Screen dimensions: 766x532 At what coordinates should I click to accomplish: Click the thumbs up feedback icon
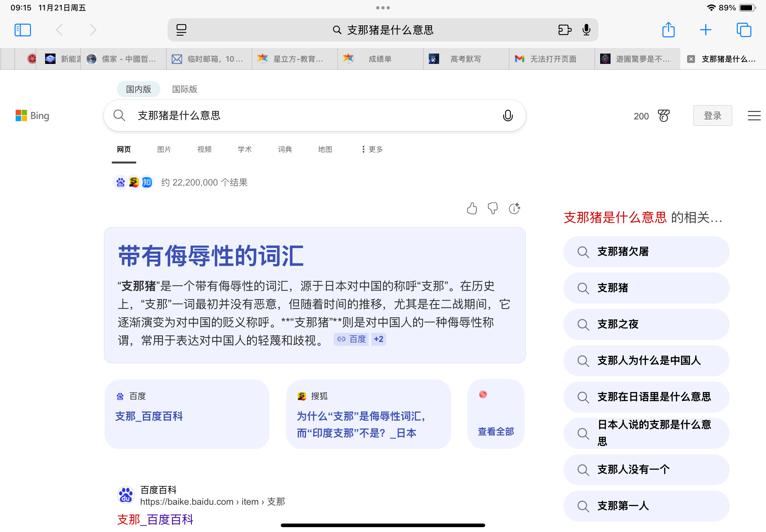point(472,209)
